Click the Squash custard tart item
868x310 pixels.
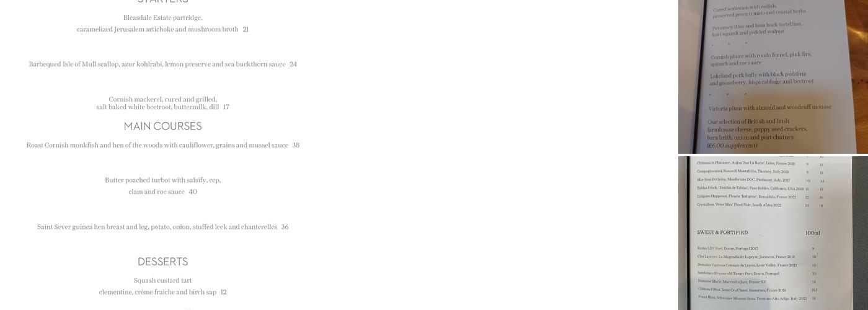click(163, 280)
